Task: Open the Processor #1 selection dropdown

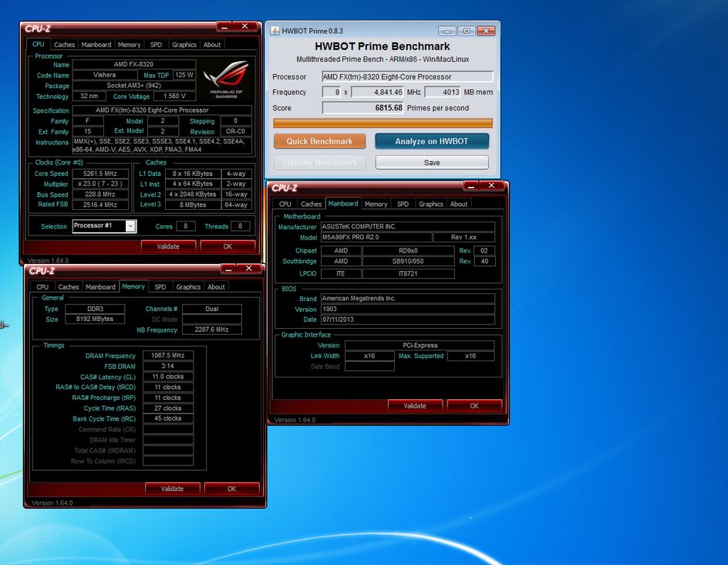Action: pos(130,226)
